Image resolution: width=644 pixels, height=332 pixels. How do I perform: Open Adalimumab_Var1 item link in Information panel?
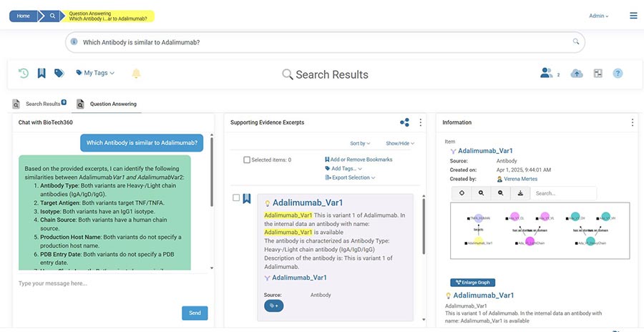[x=485, y=151]
